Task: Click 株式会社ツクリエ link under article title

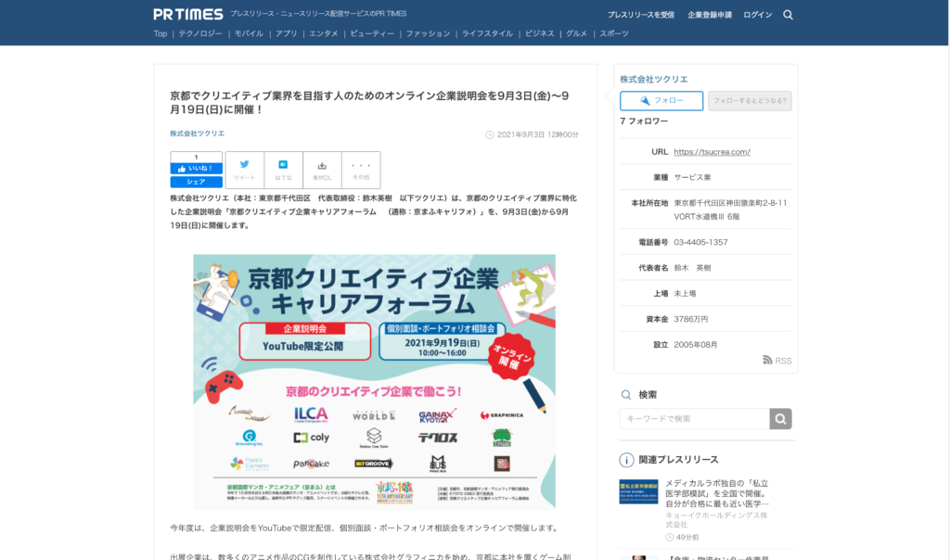Action: 197,134
